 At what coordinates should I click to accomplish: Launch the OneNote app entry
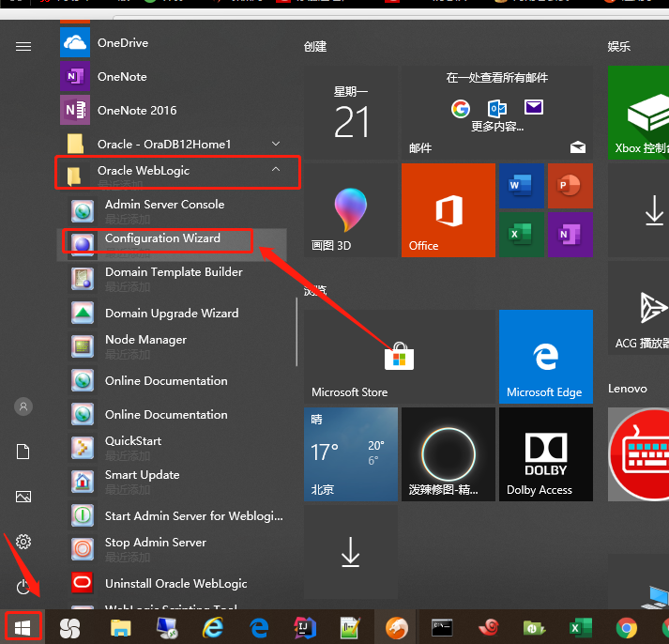click(x=171, y=76)
